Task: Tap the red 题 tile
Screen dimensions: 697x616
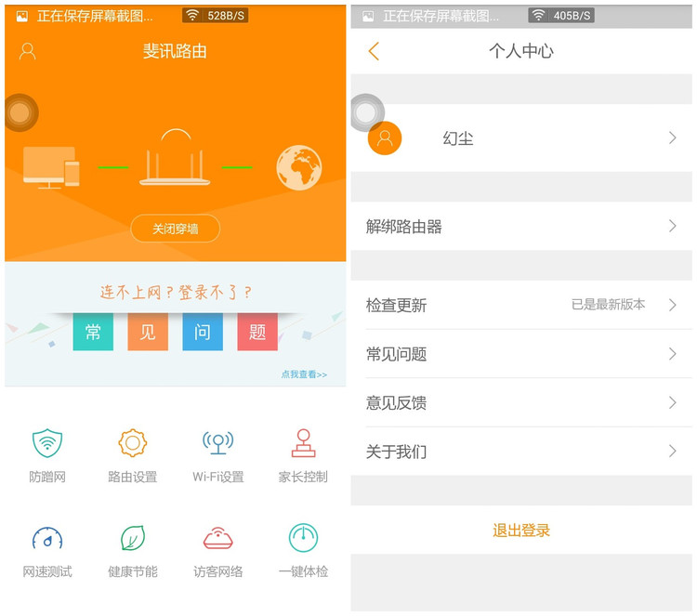Action: (x=257, y=332)
